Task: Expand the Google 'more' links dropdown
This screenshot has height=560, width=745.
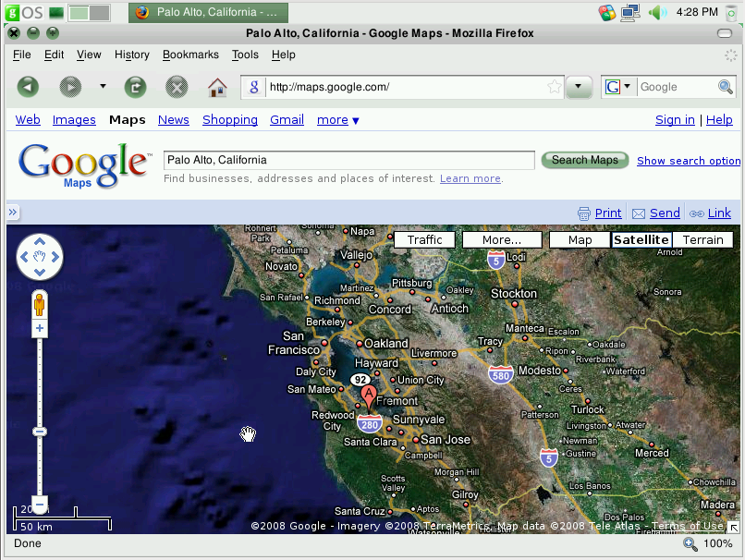Action: coord(337,120)
